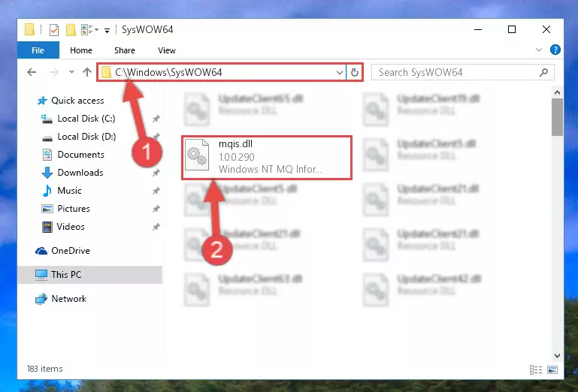Open the recent locations dropdown

(71, 72)
